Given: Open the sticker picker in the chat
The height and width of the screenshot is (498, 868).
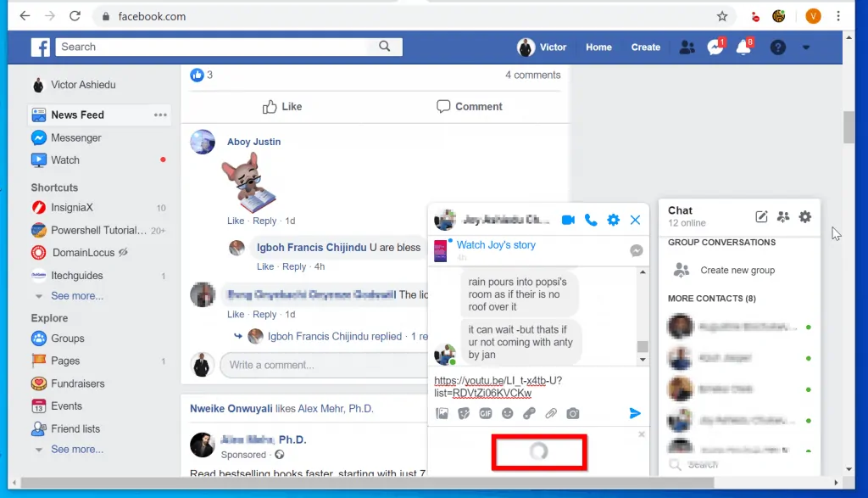Looking at the screenshot, I should tap(465, 413).
